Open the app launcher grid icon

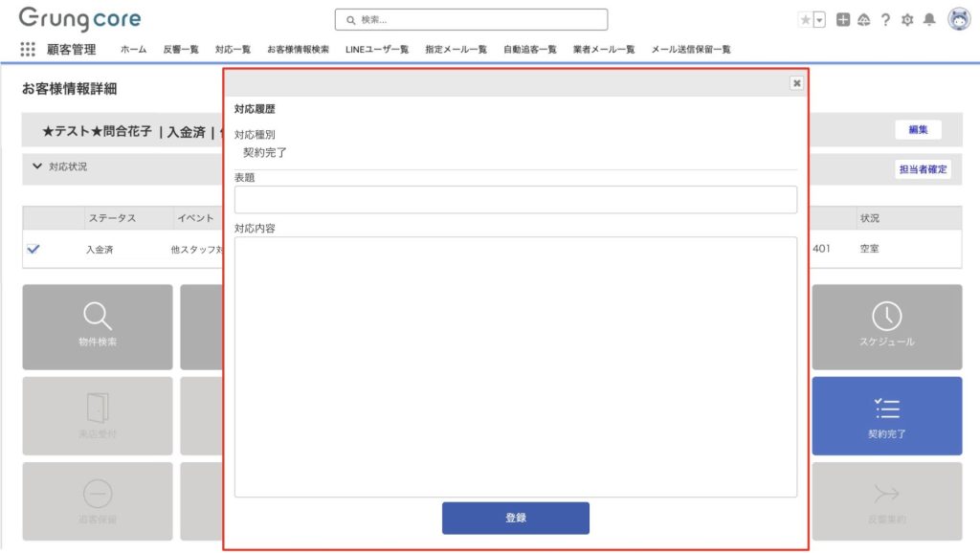tap(28, 50)
